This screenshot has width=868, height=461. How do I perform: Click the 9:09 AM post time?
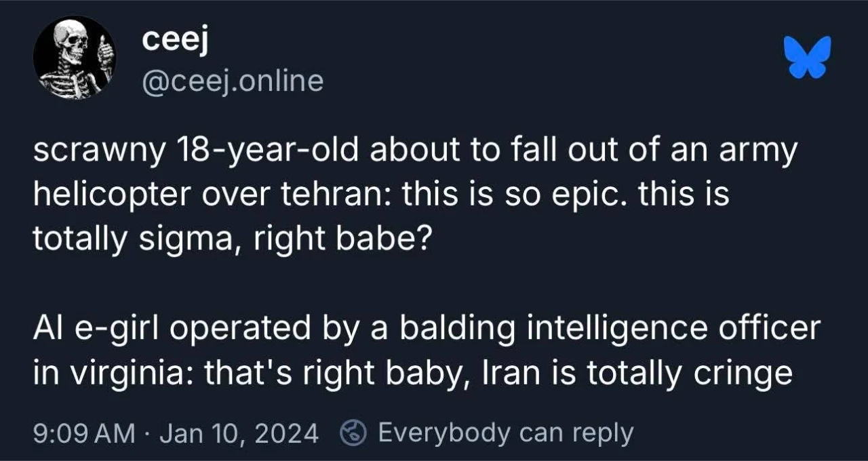[x=84, y=433]
